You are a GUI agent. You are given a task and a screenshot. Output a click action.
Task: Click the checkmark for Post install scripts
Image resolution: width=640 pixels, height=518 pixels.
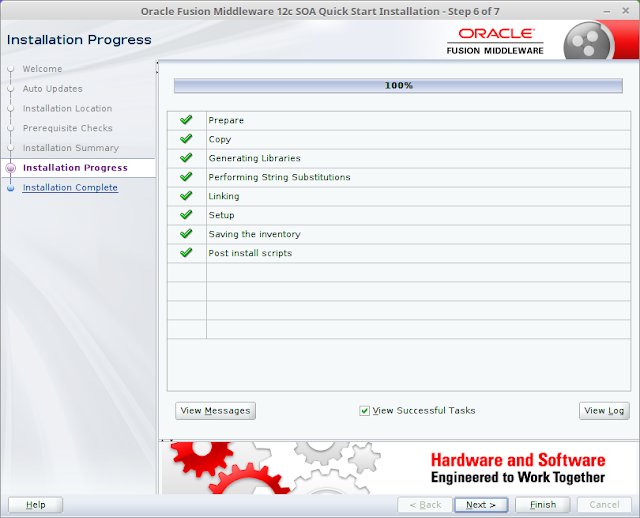coord(186,253)
